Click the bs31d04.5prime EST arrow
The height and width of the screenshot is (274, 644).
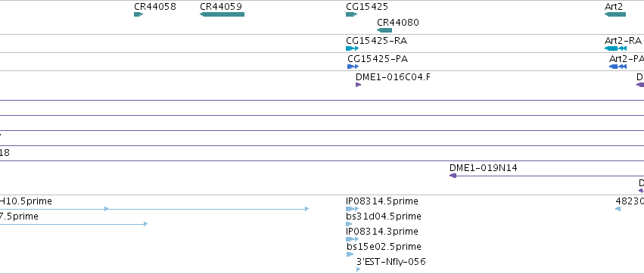tap(349, 224)
